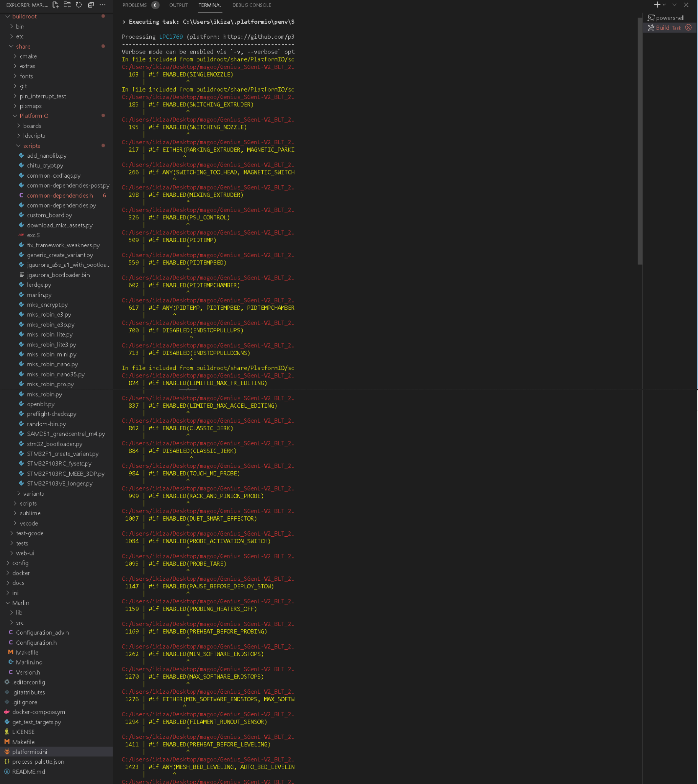
Task: Collapse the share folder
Action: pyautogui.click(x=11, y=46)
